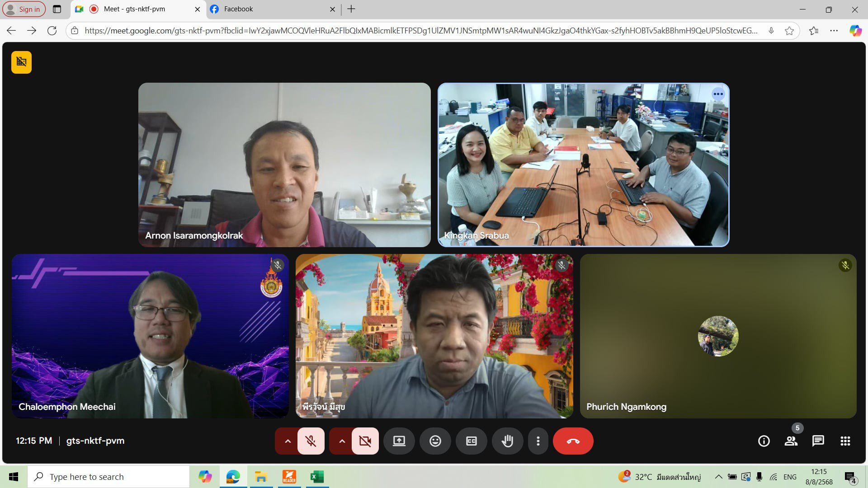Image resolution: width=868 pixels, height=488 pixels.
Task: Click the Present now screen share button
Action: [x=399, y=441]
